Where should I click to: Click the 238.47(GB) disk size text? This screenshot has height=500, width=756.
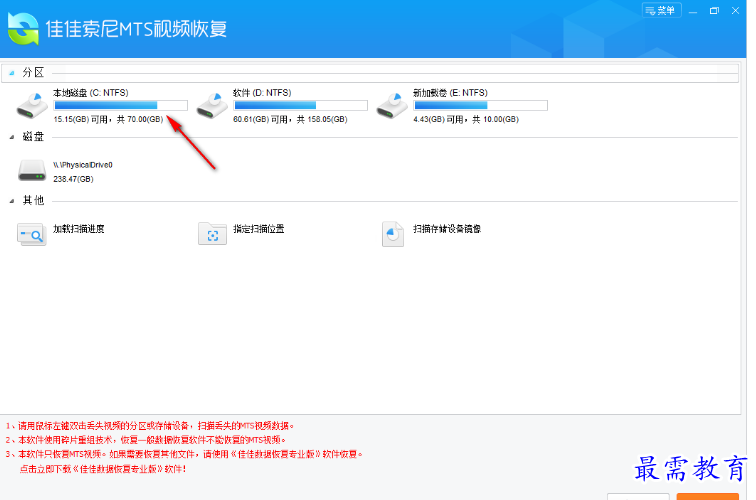pyautogui.click(x=73, y=179)
